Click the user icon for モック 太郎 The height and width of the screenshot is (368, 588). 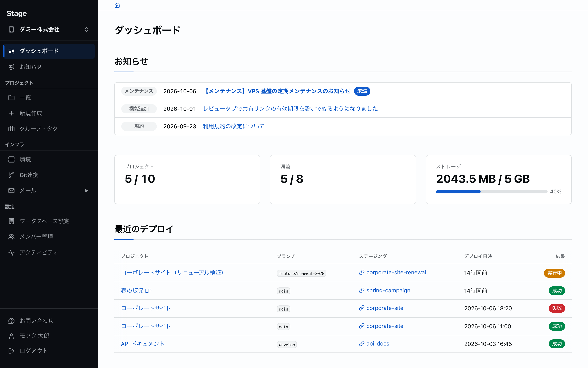pyautogui.click(x=11, y=336)
